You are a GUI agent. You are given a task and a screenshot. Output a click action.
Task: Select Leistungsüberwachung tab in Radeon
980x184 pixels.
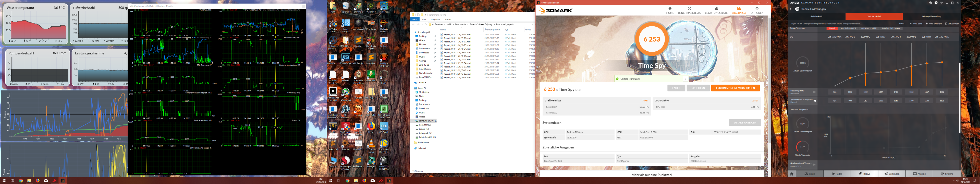[932, 16]
